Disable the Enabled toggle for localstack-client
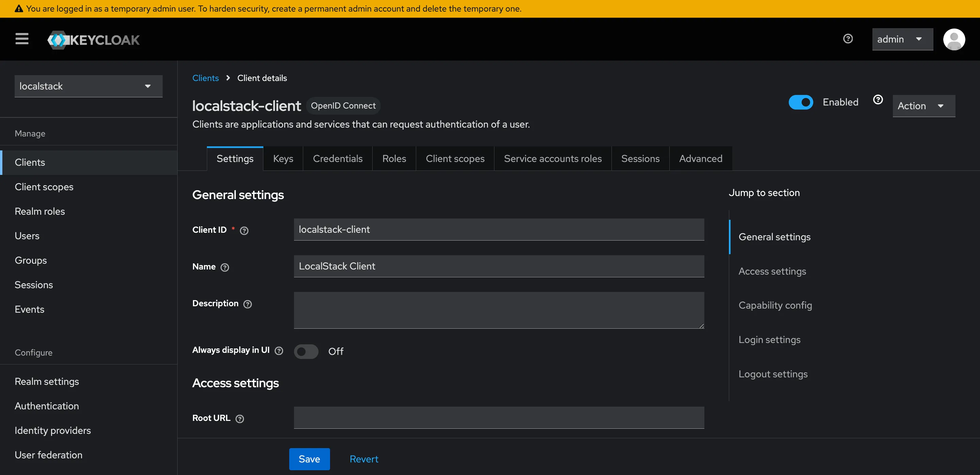Viewport: 980px width, 475px height. click(801, 102)
